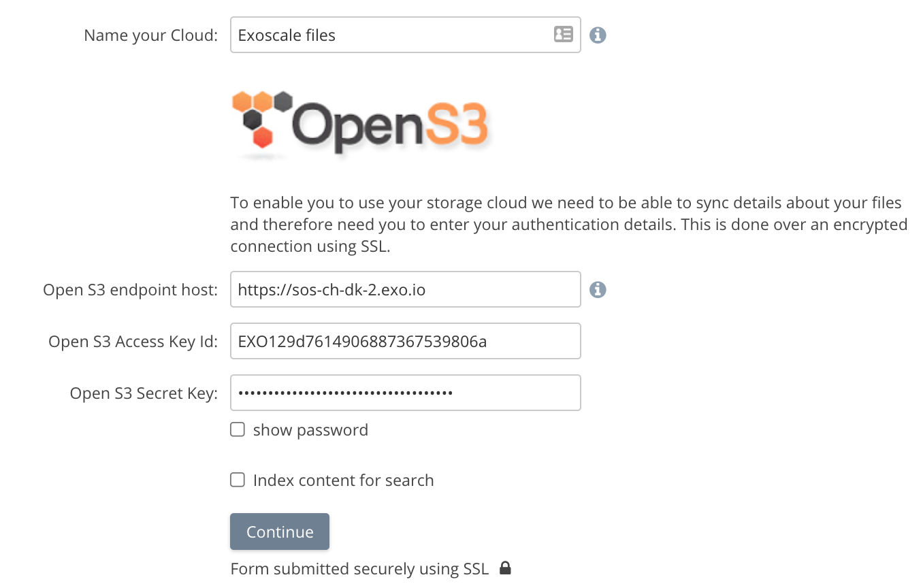This screenshot has height=588, width=923.
Task: Click the info icon beside endpoint host
Action: pyautogui.click(x=598, y=290)
